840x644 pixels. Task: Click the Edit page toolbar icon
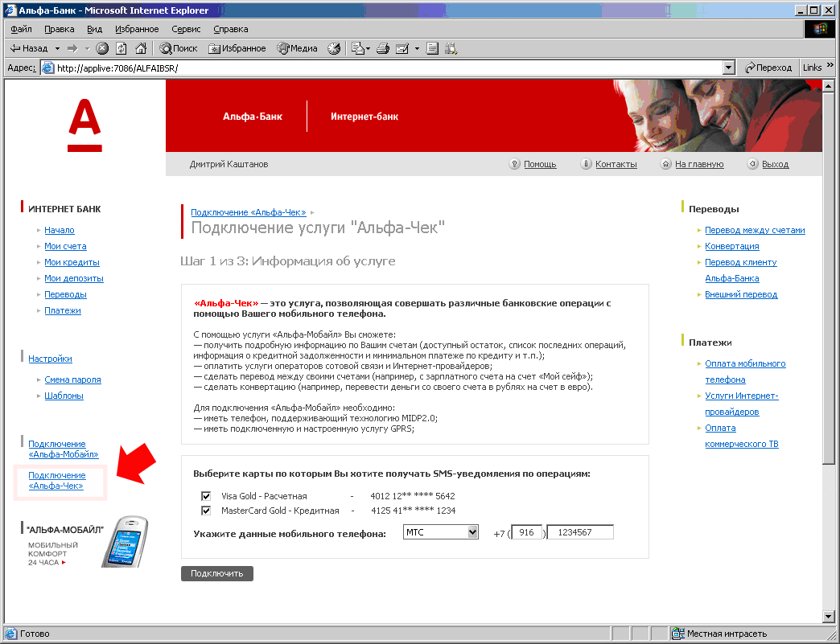click(401, 48)
